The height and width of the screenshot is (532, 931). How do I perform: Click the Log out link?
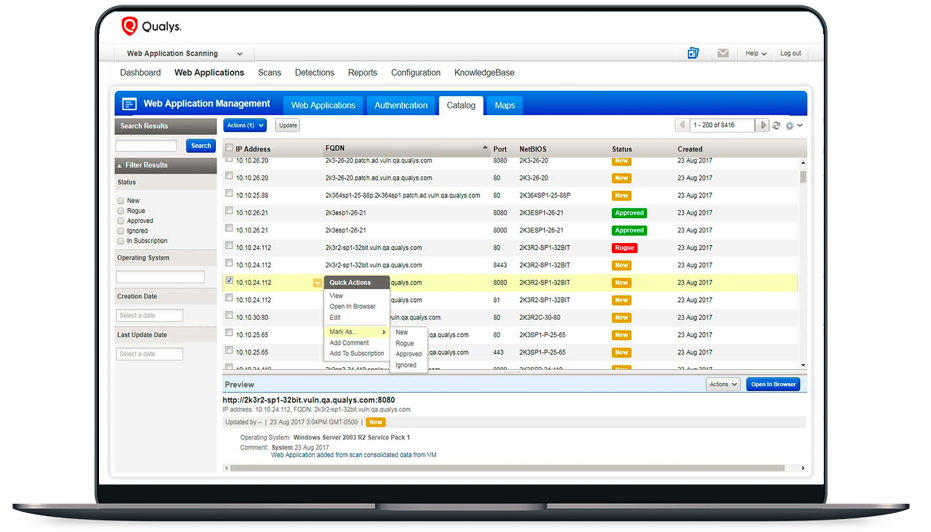(790, 53)
